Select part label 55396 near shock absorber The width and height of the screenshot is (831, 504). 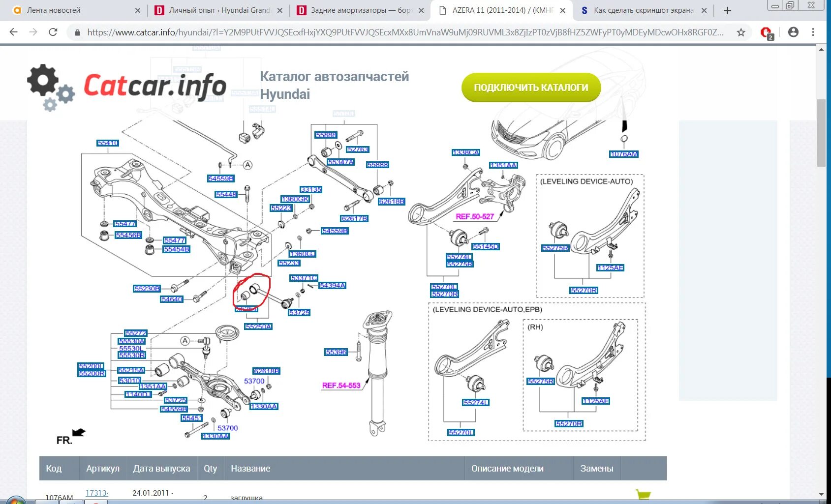336,352
